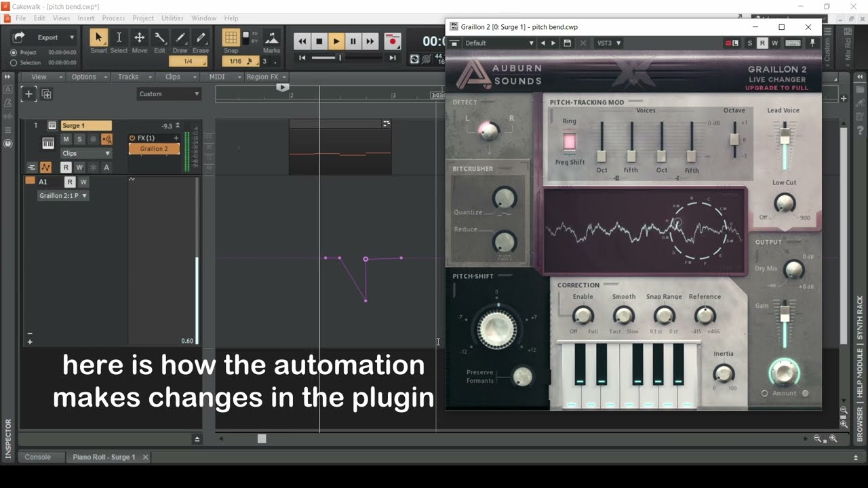Click the Fast Forward transport button
The width and height of the screenshot is (868, 488).
pyautogui.click(x=370, y=41)
